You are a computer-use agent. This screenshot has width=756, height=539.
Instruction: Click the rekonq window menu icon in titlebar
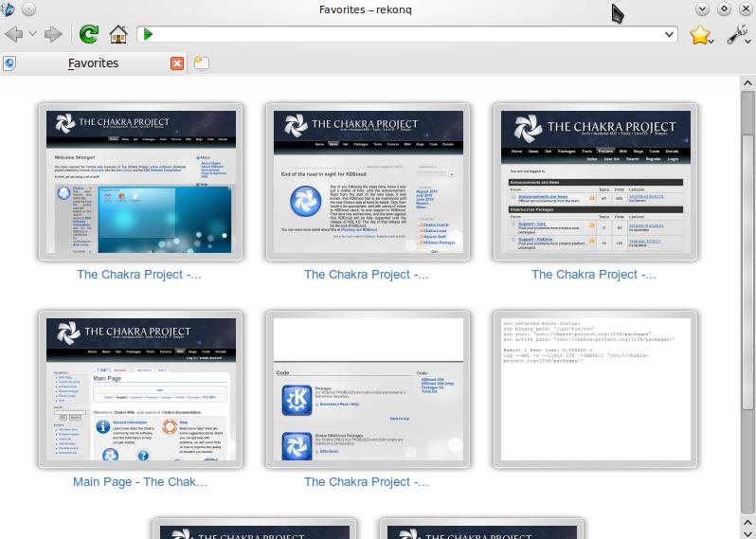[9, 9]
